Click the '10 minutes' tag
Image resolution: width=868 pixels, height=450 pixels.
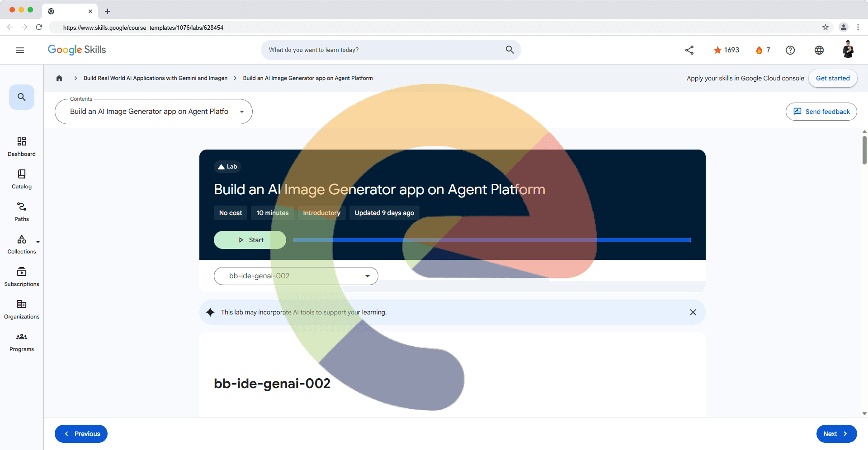coord(273,213)
